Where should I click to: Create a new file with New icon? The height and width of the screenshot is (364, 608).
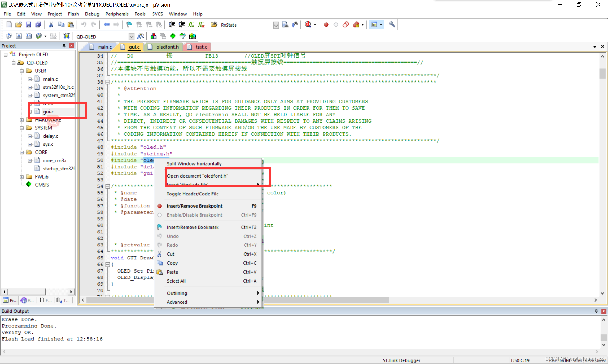9,25
